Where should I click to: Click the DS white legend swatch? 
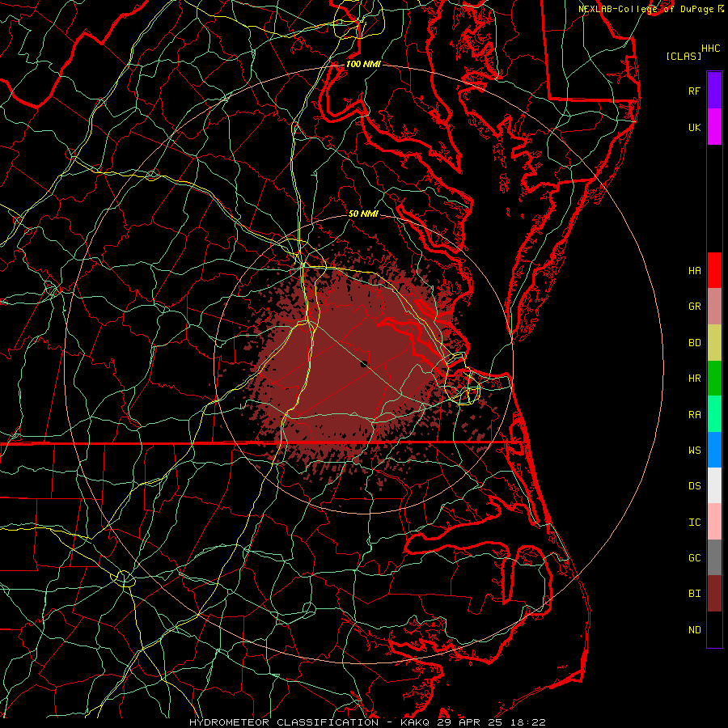coord(714,485)
